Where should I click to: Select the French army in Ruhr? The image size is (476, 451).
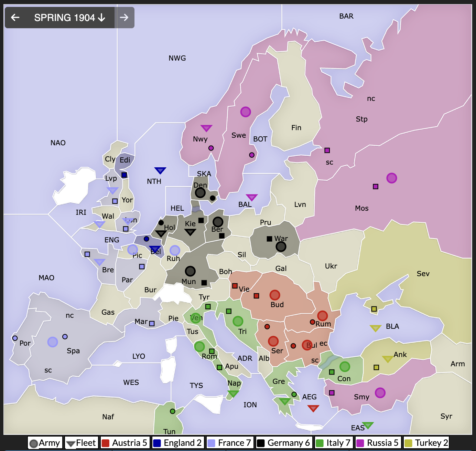[175, 250]
